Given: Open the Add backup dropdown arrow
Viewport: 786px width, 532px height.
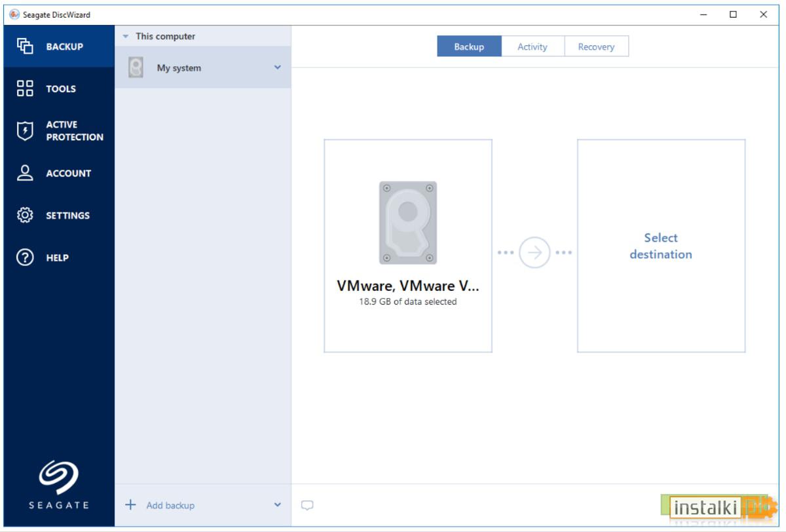Looking at the screenshot, I should click(278, 505).
